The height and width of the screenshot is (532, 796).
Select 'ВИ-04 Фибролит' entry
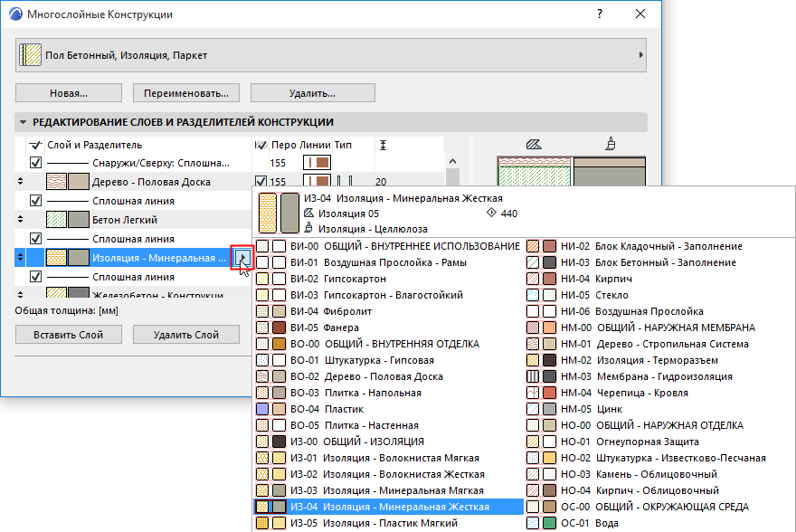pos(388,311)
